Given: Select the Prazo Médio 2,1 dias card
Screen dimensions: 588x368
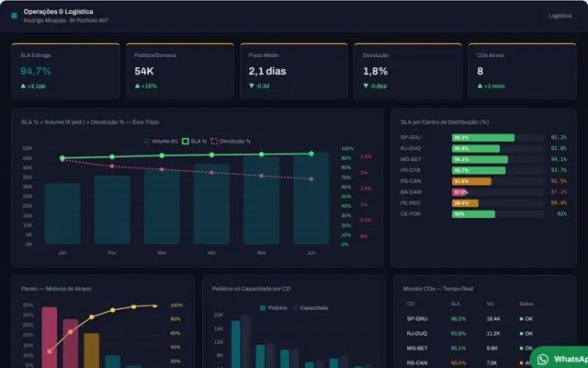Looking at the screenshot, I should 294,71.
